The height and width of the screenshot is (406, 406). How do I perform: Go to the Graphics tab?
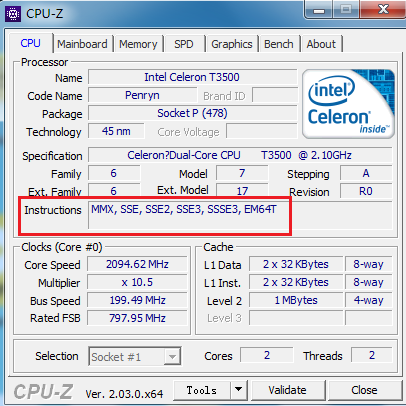pyautogui.click(x=232, y=44)
